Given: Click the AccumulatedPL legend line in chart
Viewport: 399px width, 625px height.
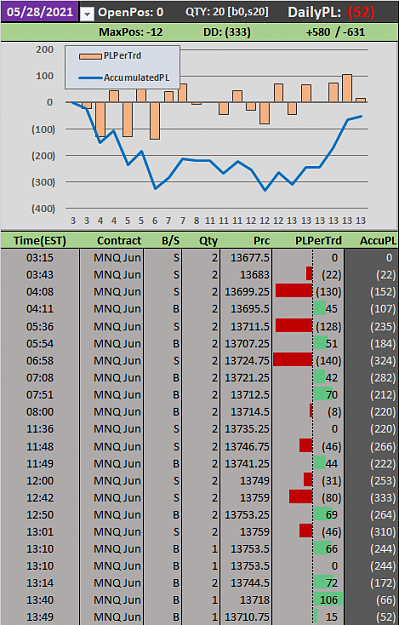Looking at the screenshot, I should (90, 78).
